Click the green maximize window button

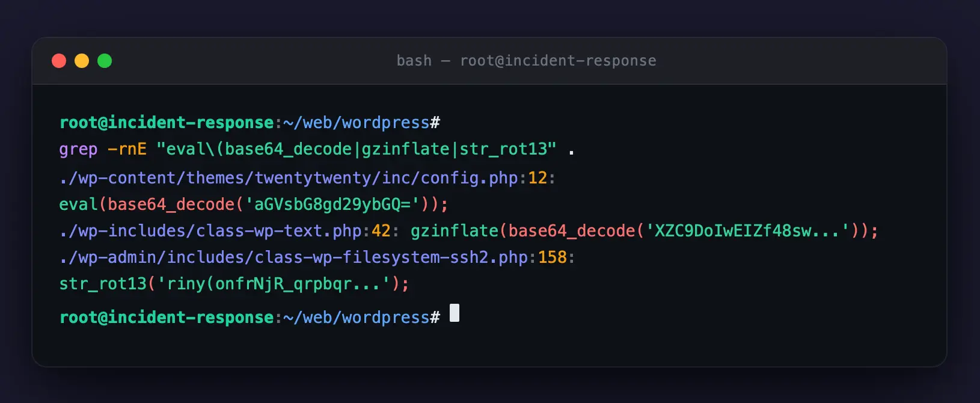click(105, 61)
